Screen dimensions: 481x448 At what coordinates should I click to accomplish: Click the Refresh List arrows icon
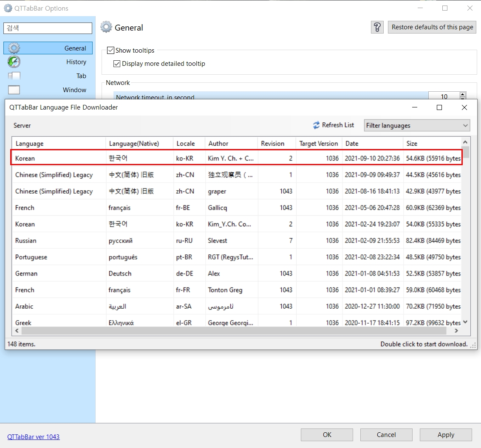[316, 125]
